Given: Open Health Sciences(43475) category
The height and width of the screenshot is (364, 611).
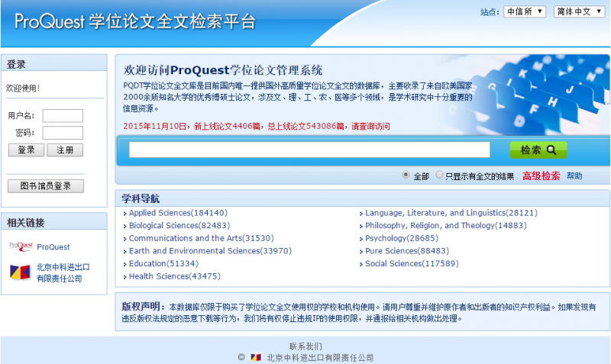Looking at the screenshot, I should [175, 276].
